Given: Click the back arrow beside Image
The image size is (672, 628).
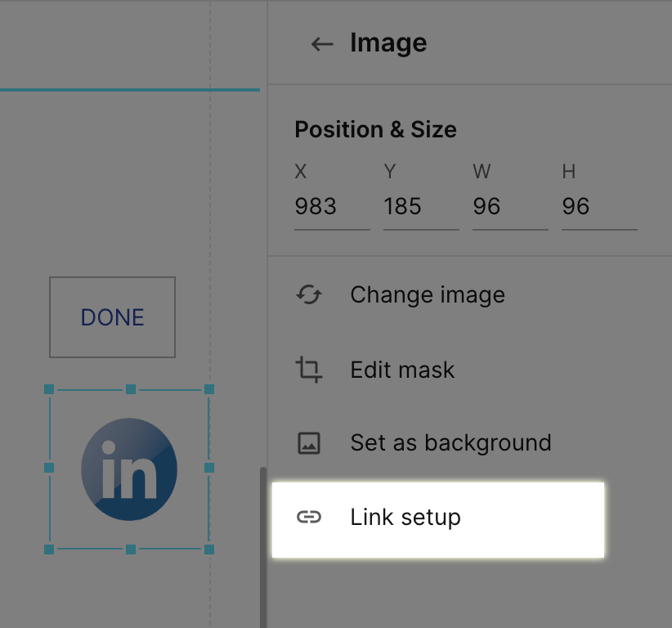Looking at the screenshot, I should click(322, 43).
